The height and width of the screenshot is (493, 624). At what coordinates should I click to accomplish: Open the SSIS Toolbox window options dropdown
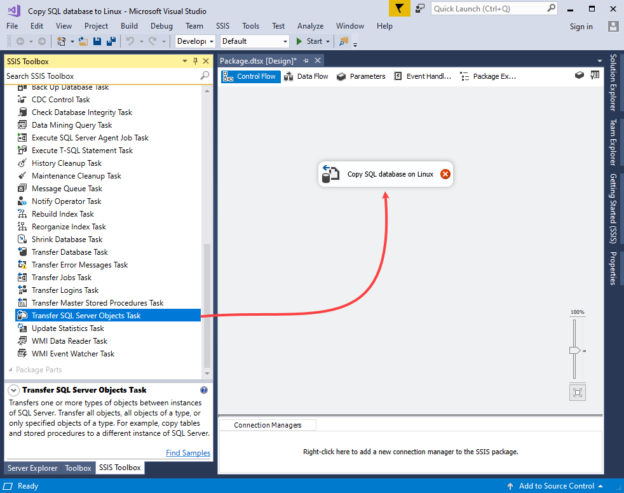click(184, 61)
